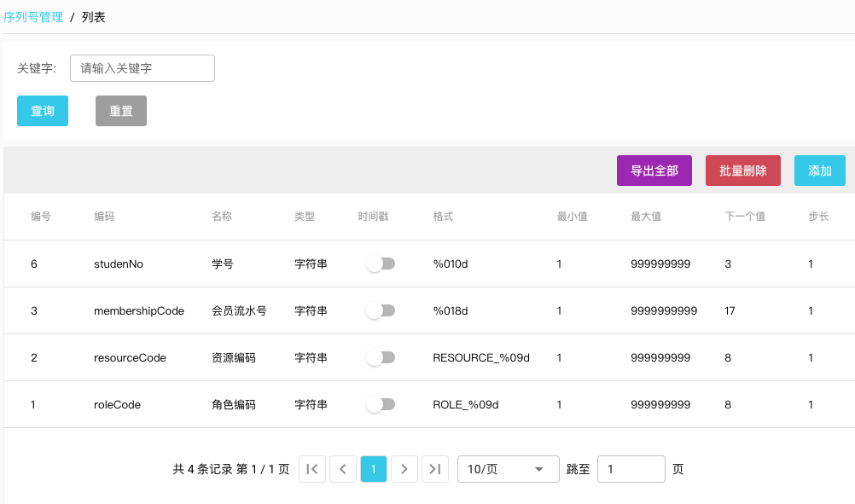Image resolution: width=855 pixels, height=504 pixels.
Task: Click 导出全部 export button
Action: pos(654,171)
